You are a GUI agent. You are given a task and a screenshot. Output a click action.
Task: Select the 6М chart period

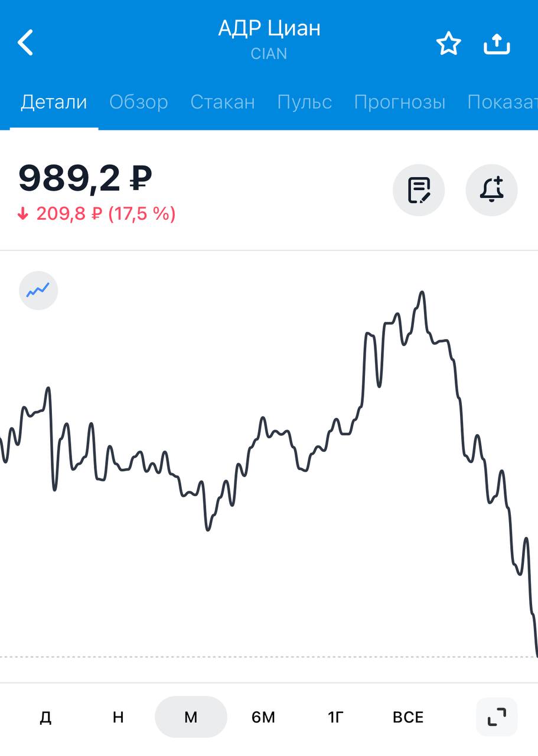pyautogui.click(x=263, y=717)
